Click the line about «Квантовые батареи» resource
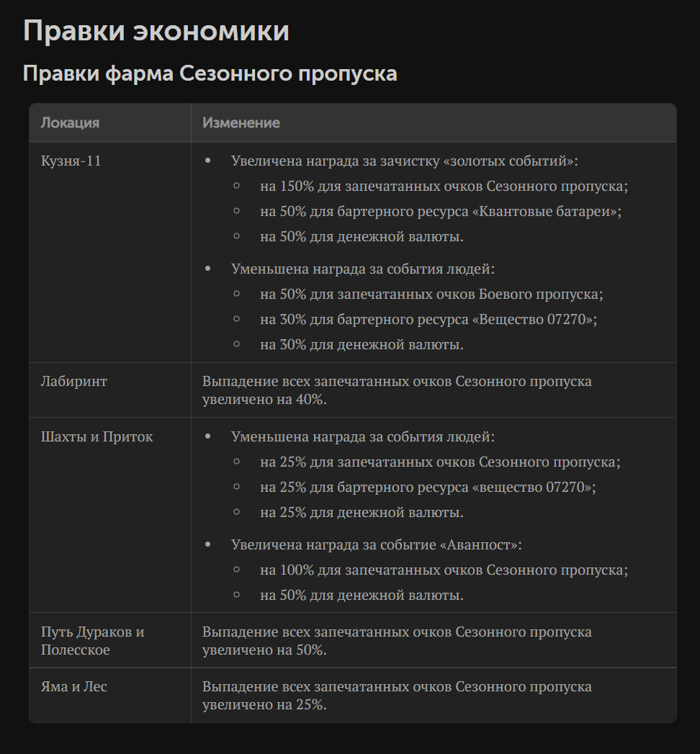The width and height of the screenshot is (700, 754). tap(441, 211)
